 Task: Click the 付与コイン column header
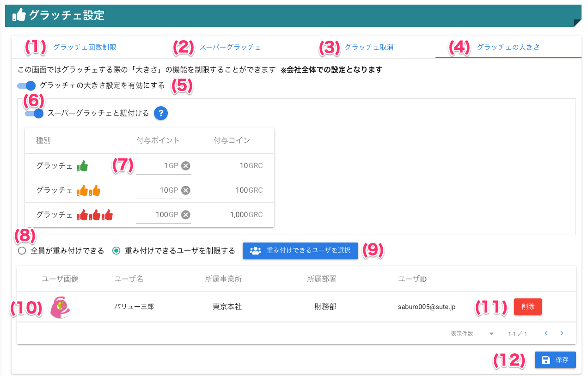click(x=232, y=140)
